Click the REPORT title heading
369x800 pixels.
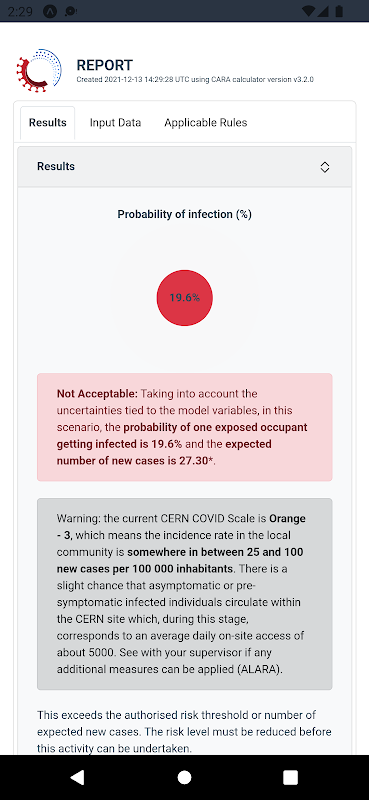click(x=105, y=65)
